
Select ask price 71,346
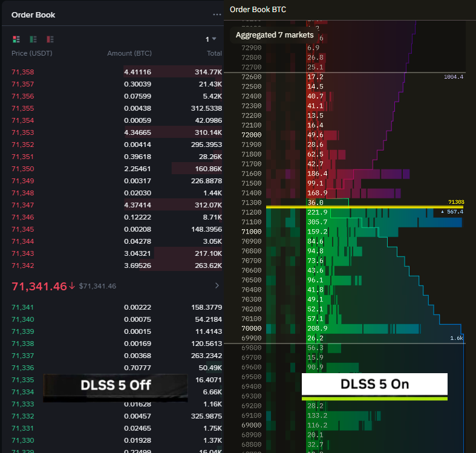pyautogui.click(x=23, y=217)
